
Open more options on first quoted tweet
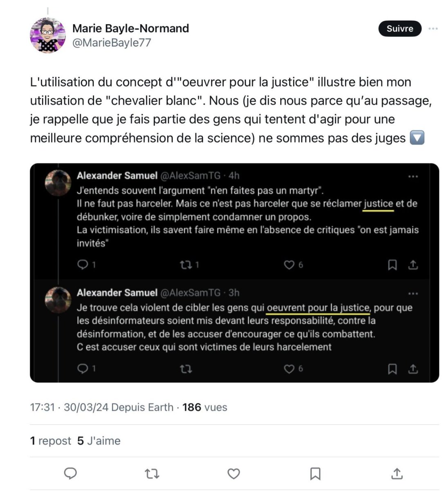413,176
